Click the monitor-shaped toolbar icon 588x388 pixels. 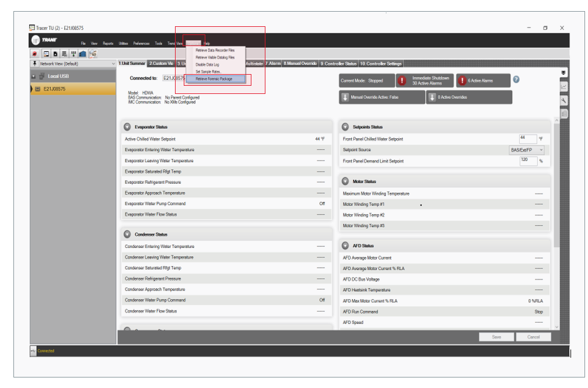(x=46, y=54)
